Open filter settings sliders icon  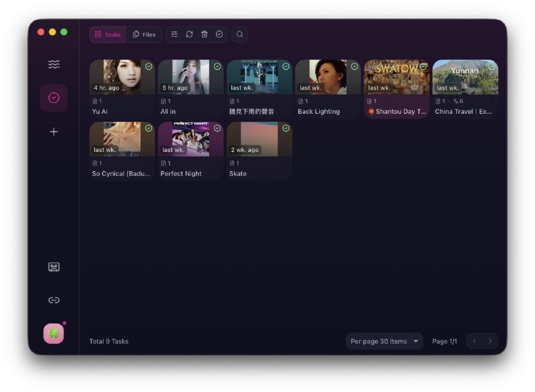coord(175,34)
